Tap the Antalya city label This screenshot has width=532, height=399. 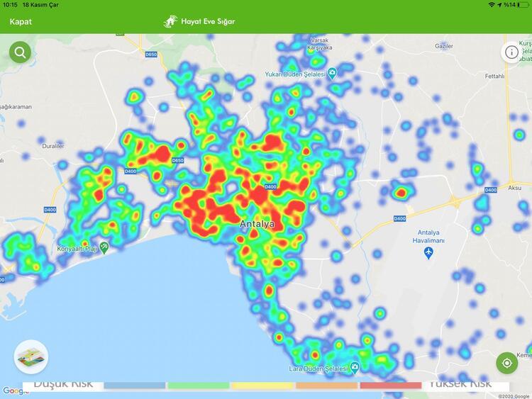(x=257, y=224)
